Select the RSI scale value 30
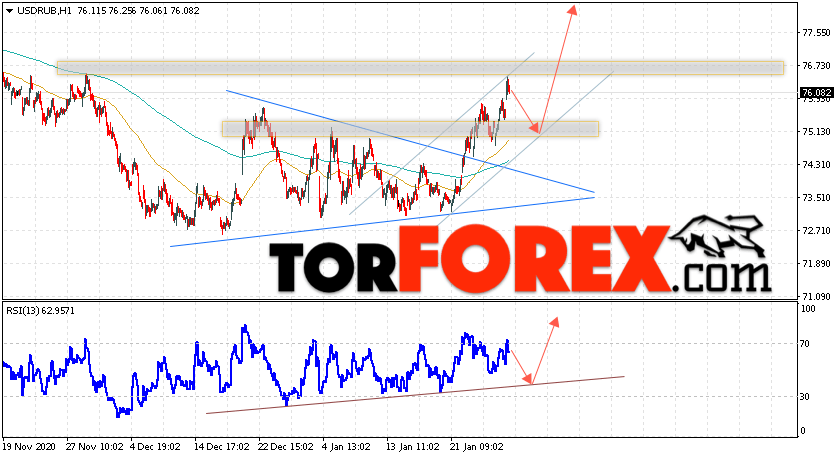838x458 pixels. [x=806, y=397]
